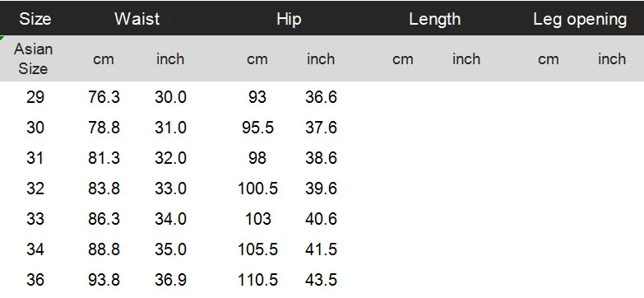Click waist cm value 93.8
644x298 pixels.
[104, 280]
